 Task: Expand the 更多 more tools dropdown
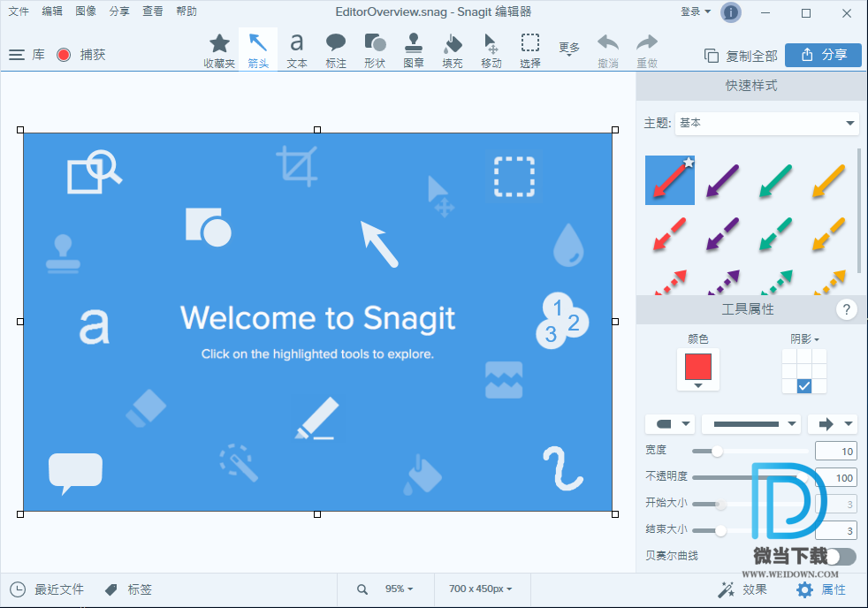(568, 49)
